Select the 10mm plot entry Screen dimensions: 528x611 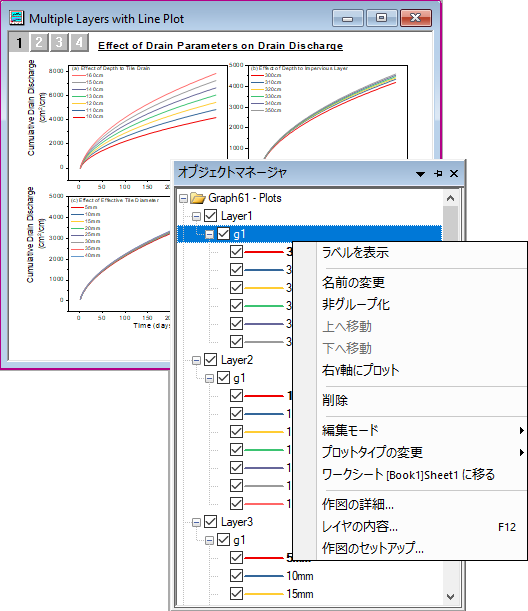tap(300, 576)
